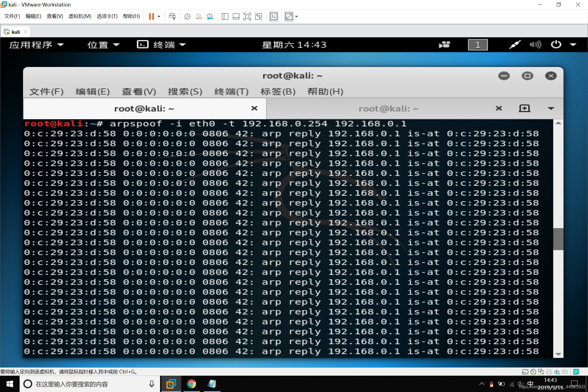Image resolution: width=588 pixels, height=392 pixels.
Task: Expand the 位置 places menu
Action: coord(103,45)
